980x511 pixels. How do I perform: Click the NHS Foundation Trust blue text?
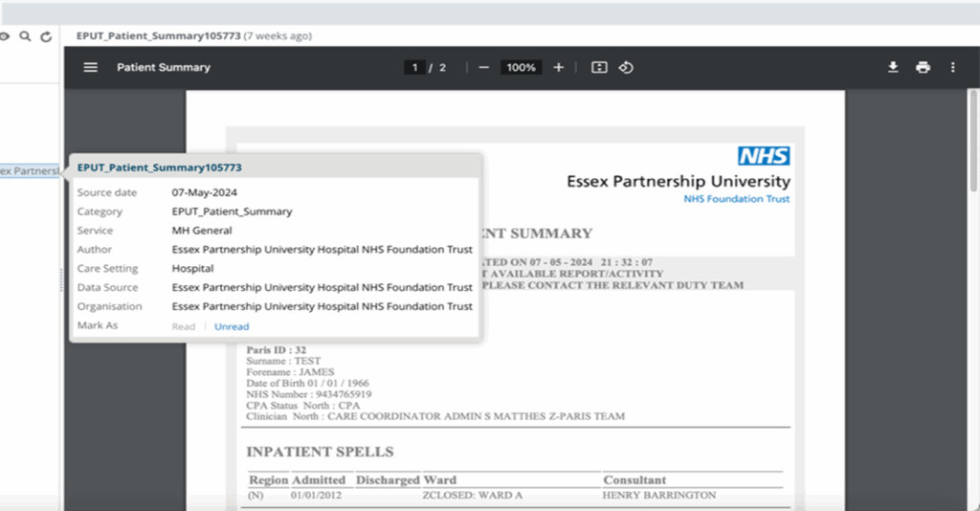click(736, 199)
